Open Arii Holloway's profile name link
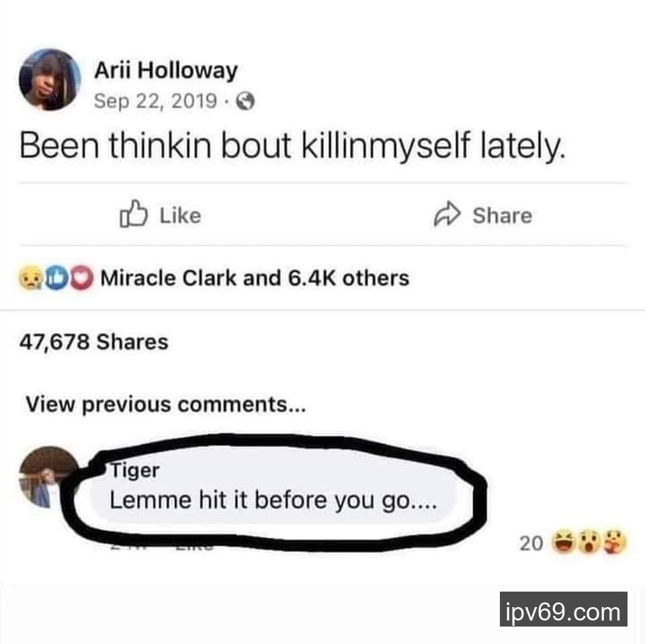This screenshot has height=644, width=645. point(166,71)
